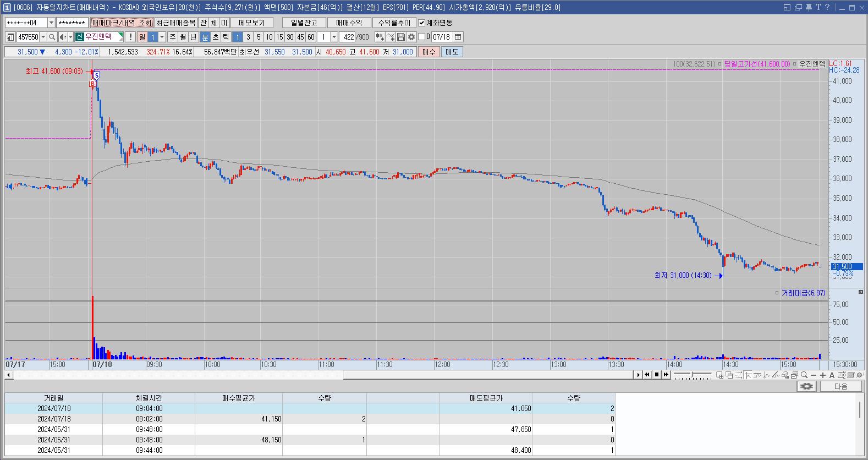Screen dimensions: 868x460
Task: Click the rewind replay button
Action: (647, 375)
